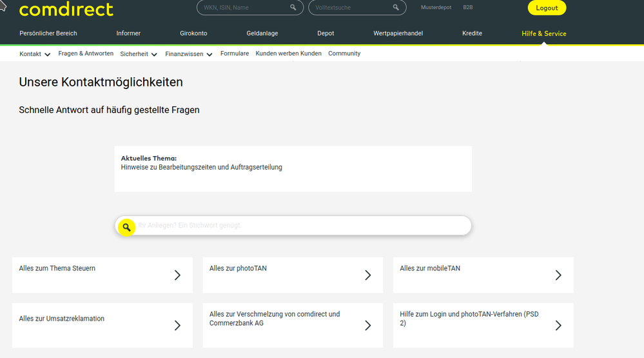Open Fragen & Antworten link
644x358 pixels.
[86, 54]
